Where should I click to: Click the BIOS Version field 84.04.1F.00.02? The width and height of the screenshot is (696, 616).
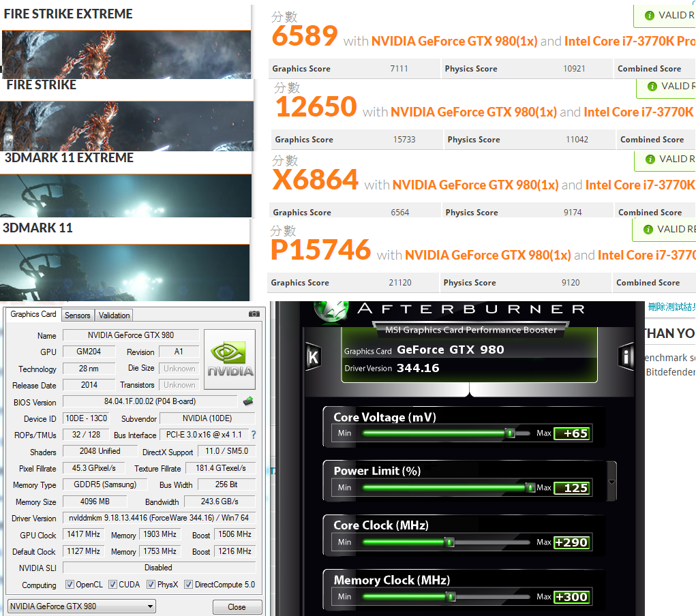coord(150,401)
